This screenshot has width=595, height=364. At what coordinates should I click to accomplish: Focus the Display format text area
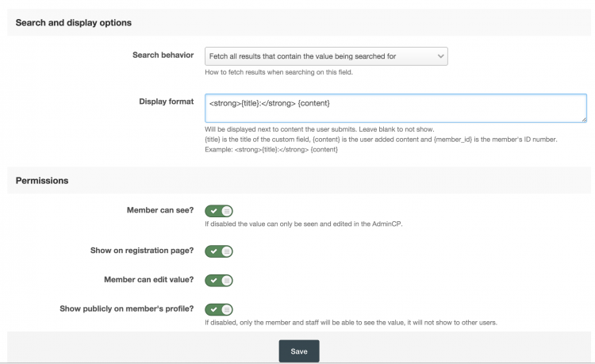coord(396,108)
